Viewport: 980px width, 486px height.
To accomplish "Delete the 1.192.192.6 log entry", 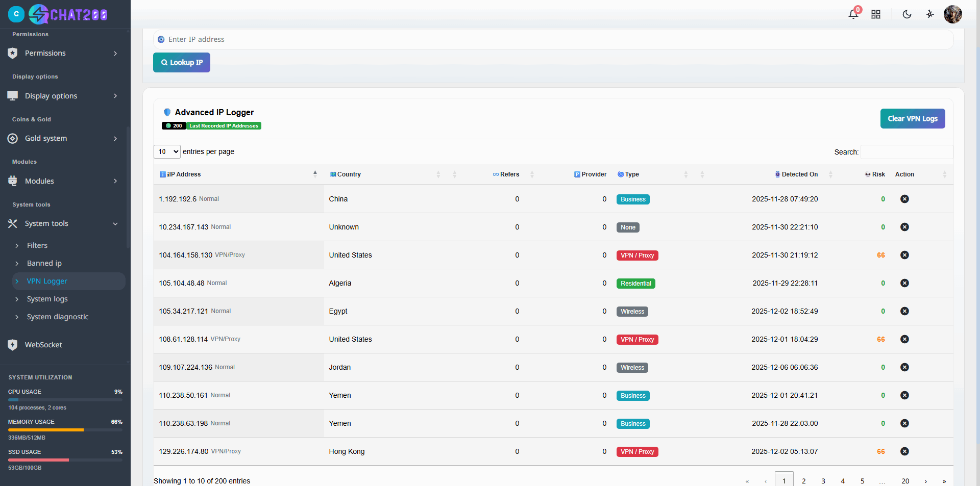I will tap(905, 199).
